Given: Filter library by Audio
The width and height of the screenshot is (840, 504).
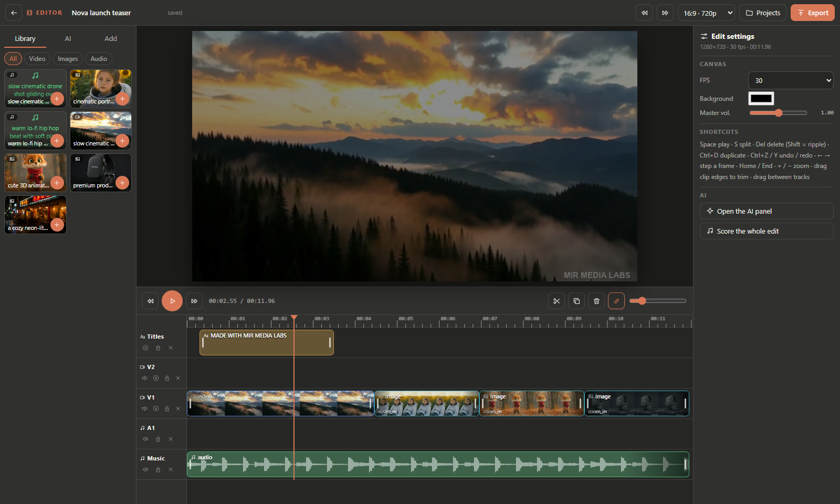Looking at the screenshot, I should (99, 59).
